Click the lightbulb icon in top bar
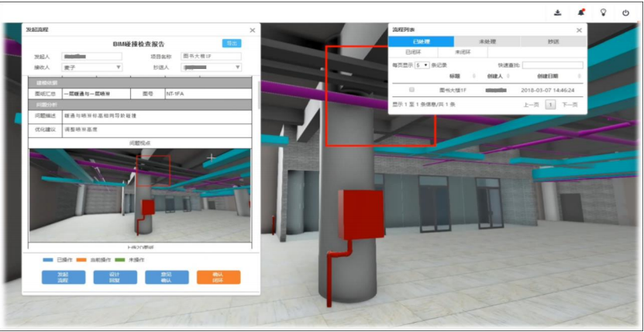 (x=604, y=12)
